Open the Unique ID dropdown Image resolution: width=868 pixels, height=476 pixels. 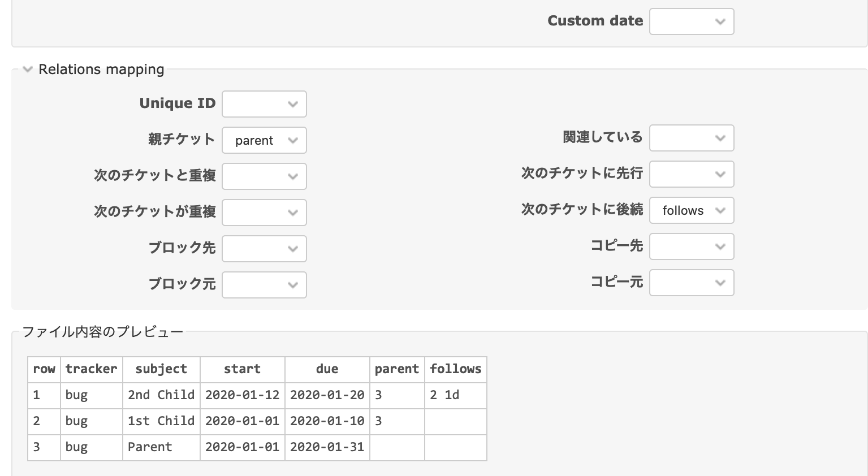264,104
